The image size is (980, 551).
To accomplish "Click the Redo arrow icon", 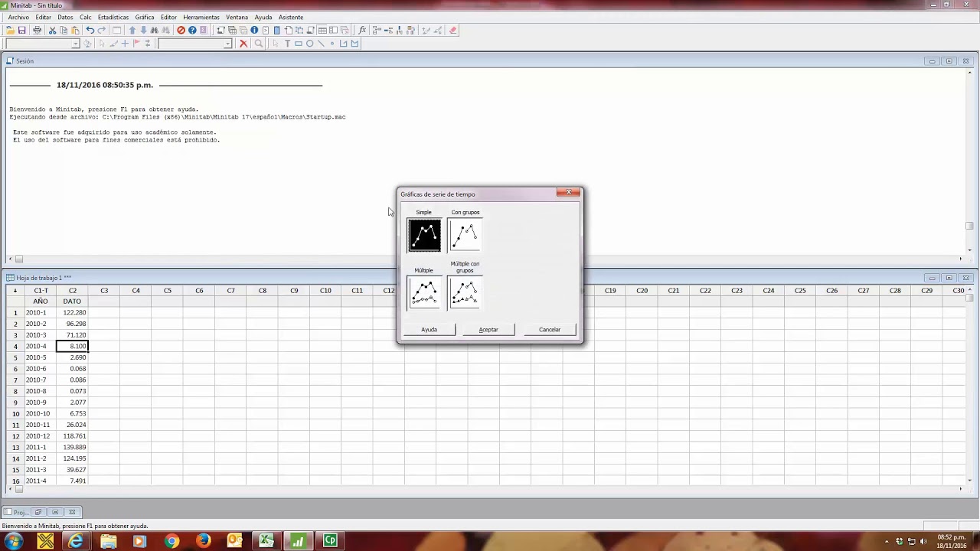I will click(101, 31).
